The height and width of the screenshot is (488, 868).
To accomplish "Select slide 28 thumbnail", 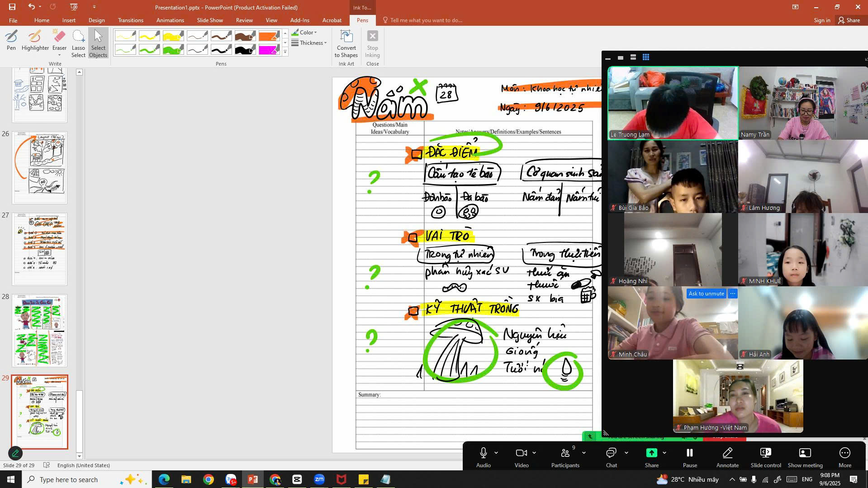I will pyautogui.click(x=40, y=331).
